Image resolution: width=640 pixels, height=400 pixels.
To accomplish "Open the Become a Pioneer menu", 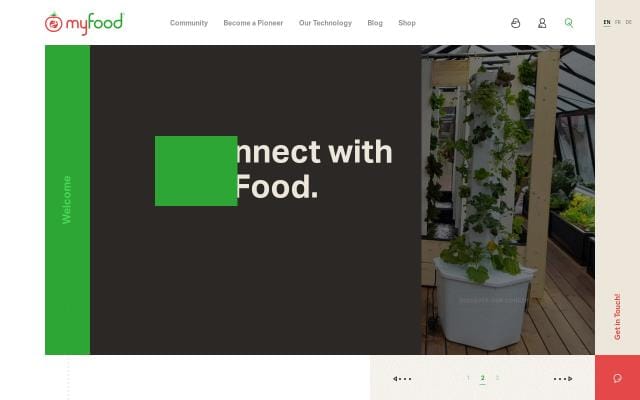I will click(253, 23).
